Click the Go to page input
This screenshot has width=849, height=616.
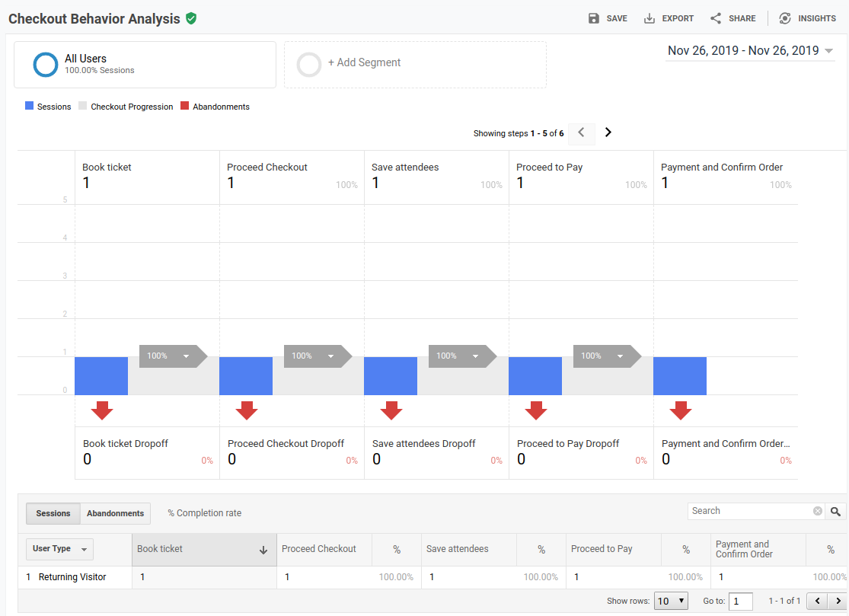coord(740,601)
